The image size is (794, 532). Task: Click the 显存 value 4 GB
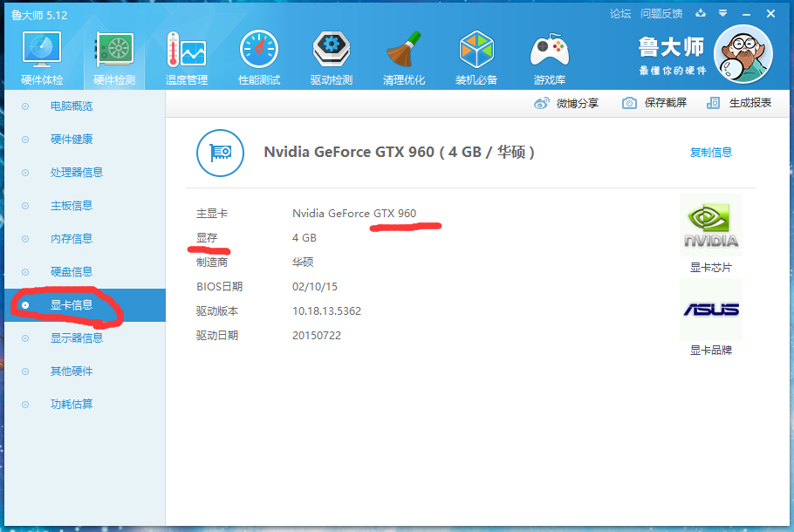305,238
